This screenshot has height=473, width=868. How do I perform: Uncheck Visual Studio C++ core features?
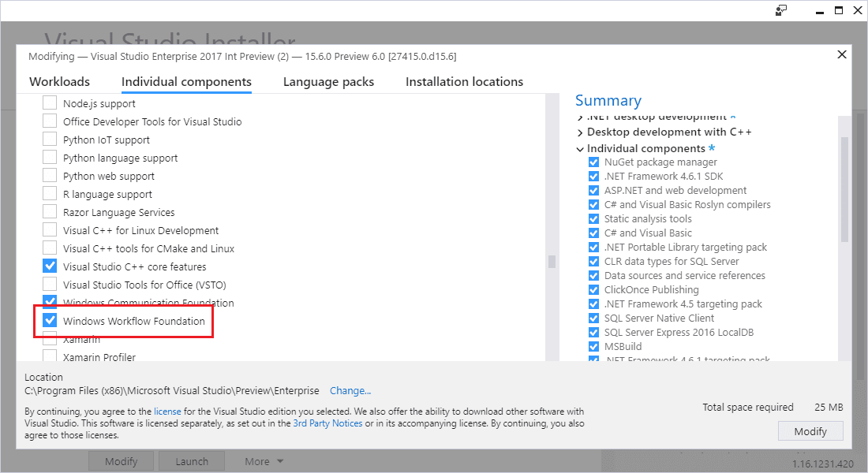(50, 266)
